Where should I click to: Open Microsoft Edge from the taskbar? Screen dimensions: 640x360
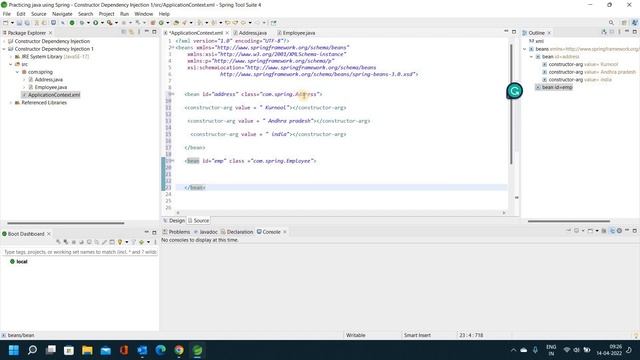(160, 350)
